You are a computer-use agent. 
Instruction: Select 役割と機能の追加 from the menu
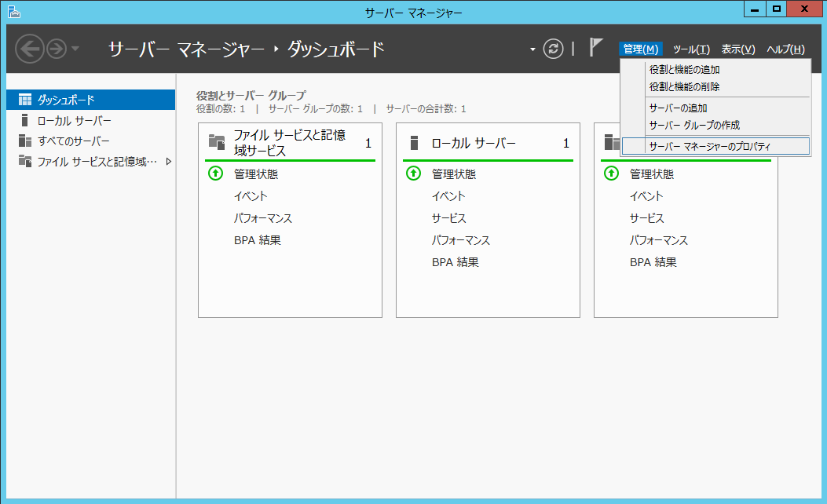(x=684, y=69)
